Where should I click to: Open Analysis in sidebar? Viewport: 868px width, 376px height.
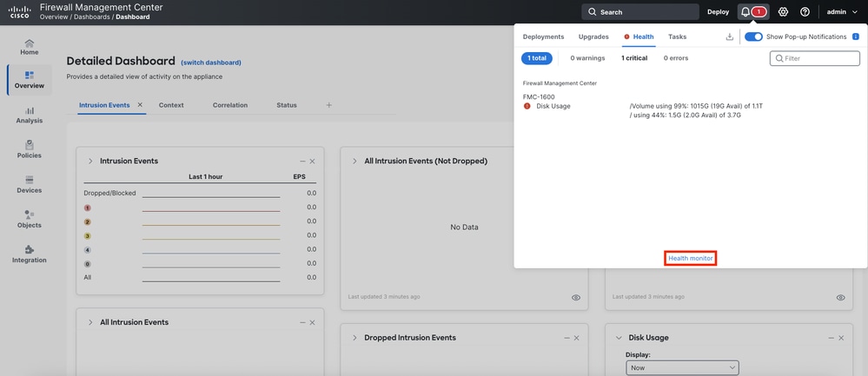(30, 115)
